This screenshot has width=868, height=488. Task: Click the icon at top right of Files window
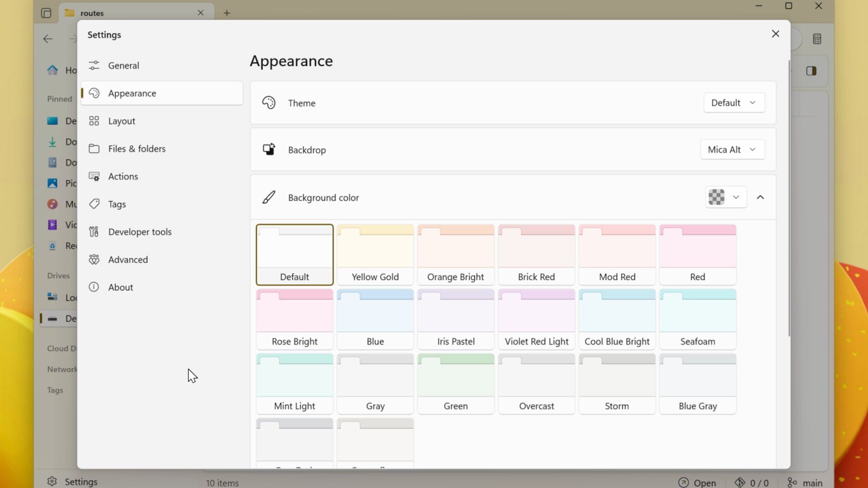coord(817,39)
